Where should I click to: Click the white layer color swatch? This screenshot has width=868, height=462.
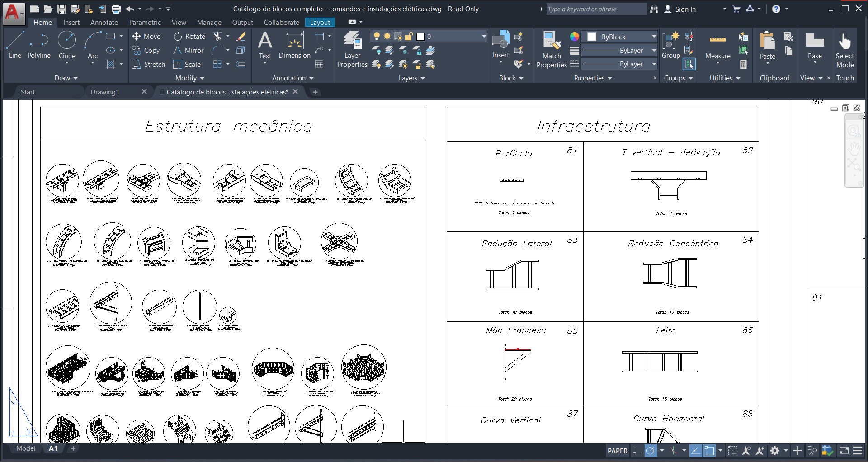(x=420, y=37)
